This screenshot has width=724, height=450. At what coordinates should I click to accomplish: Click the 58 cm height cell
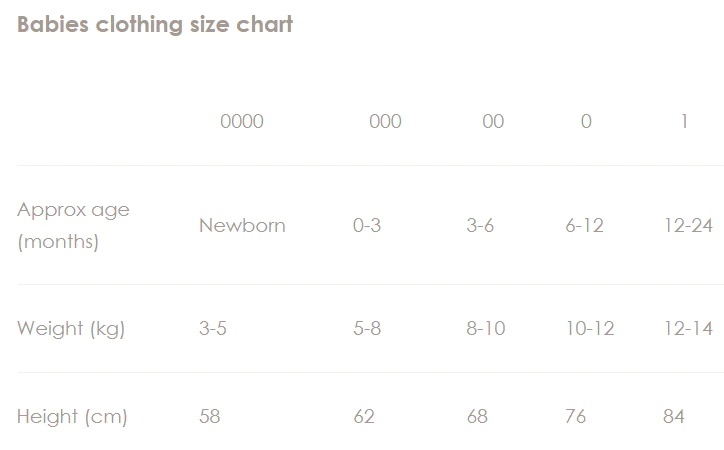coord(209,416)
